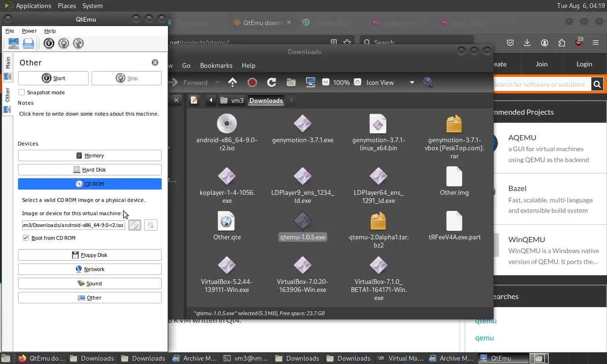This screenshot has width=607, height=364.
Task: Open the Go menu in Downloads window
Action: 186,65
